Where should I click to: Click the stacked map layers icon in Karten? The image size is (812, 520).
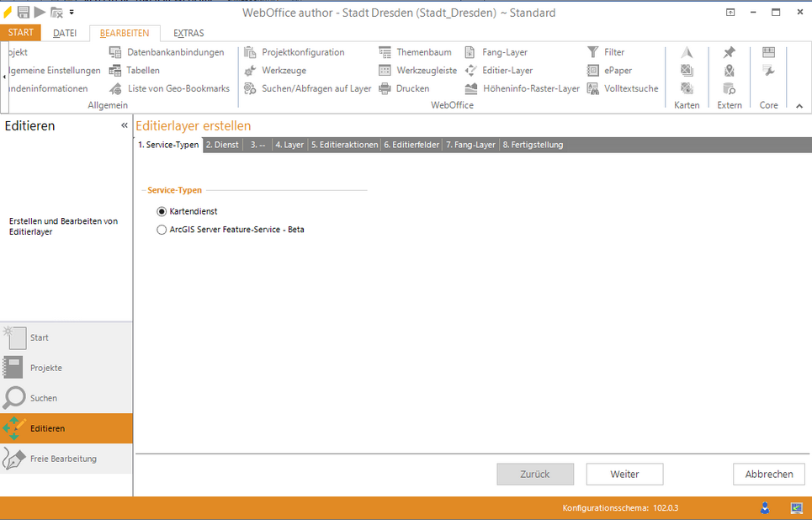click(687, 71)
